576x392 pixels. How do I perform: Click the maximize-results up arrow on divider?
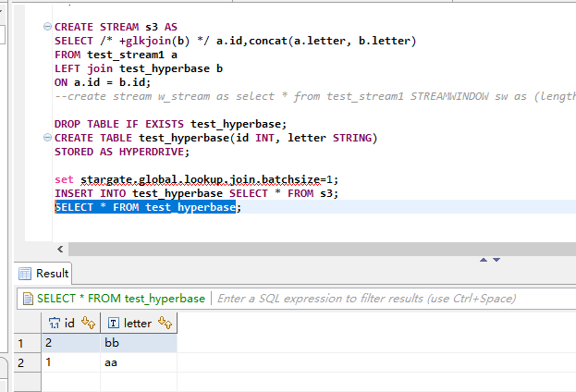click(482, 260)
